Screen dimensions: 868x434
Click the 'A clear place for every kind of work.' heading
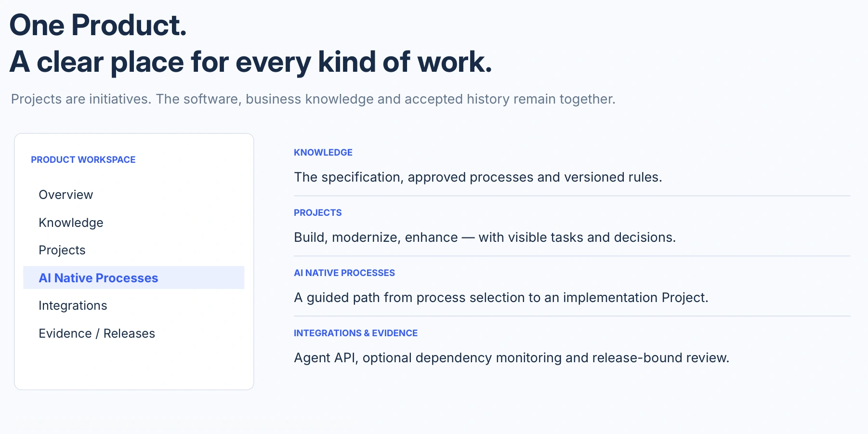[x=250, y=62]
